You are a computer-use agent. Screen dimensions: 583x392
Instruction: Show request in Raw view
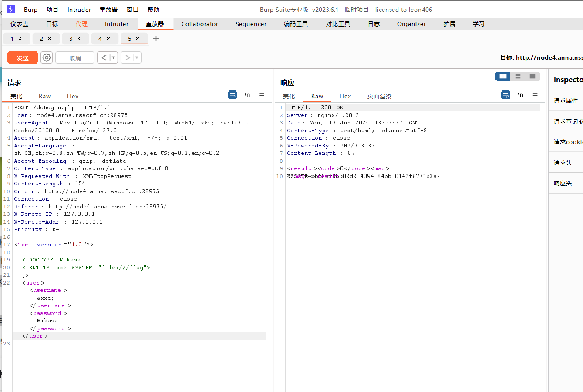(x=44, y=96)
